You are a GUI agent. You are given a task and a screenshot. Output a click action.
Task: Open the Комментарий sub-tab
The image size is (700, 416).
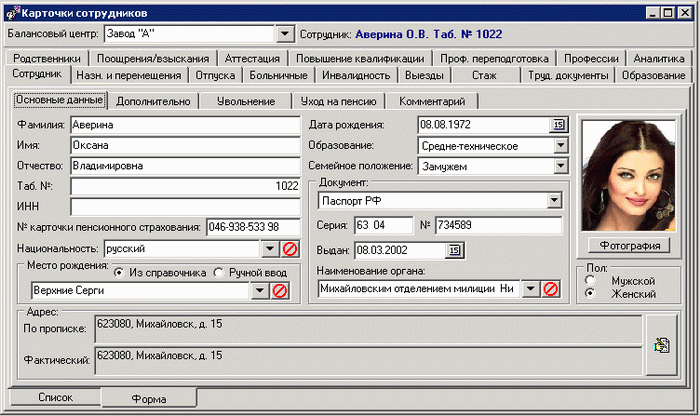tap(432, 101)
